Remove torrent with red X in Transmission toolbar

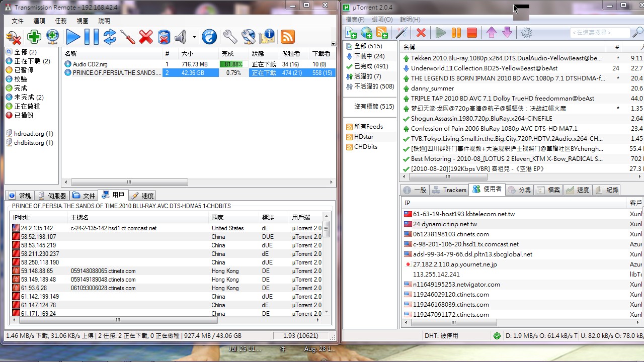(146, 37)
